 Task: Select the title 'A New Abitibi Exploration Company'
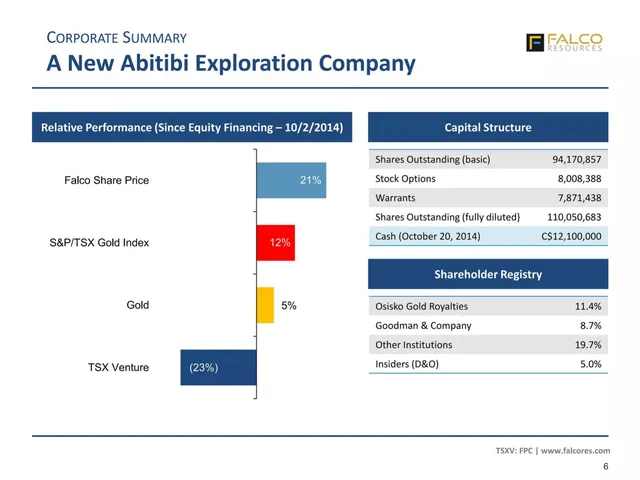point(231,63)
